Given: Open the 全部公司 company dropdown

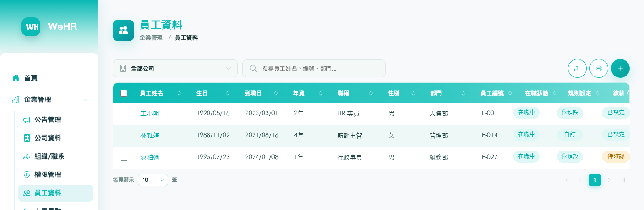Looking at the screenshot, I should tap(175, 68).
